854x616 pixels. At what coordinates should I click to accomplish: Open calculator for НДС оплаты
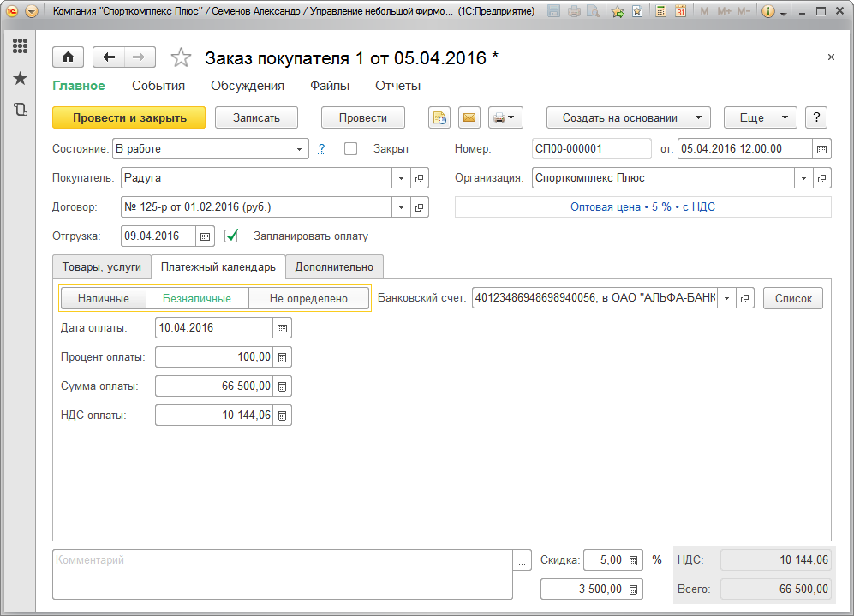(282, 416)
